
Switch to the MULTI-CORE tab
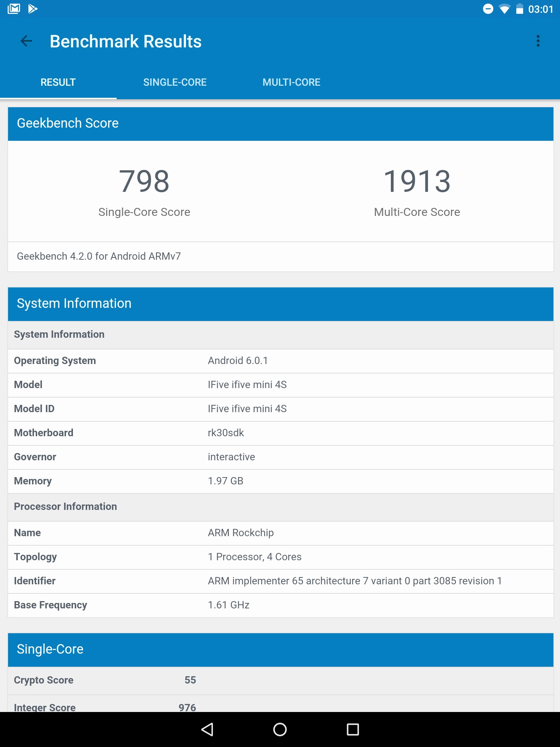[x=291, y=82]
